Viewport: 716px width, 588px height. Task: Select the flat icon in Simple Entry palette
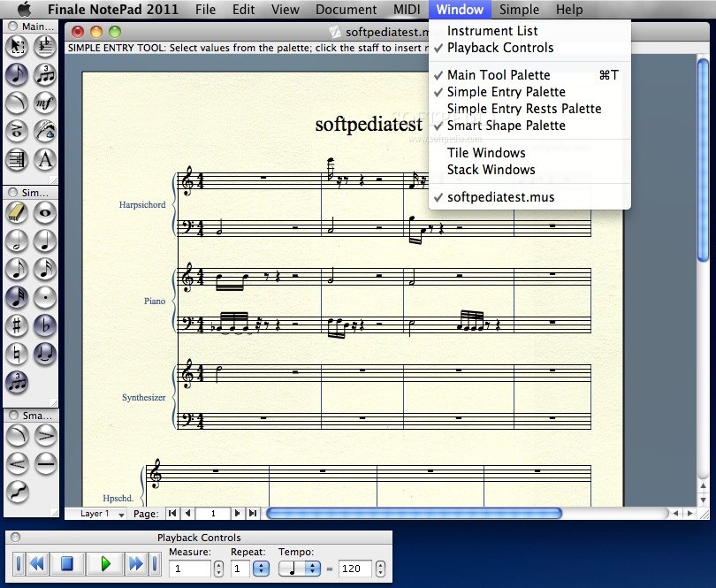pos(45,326)
